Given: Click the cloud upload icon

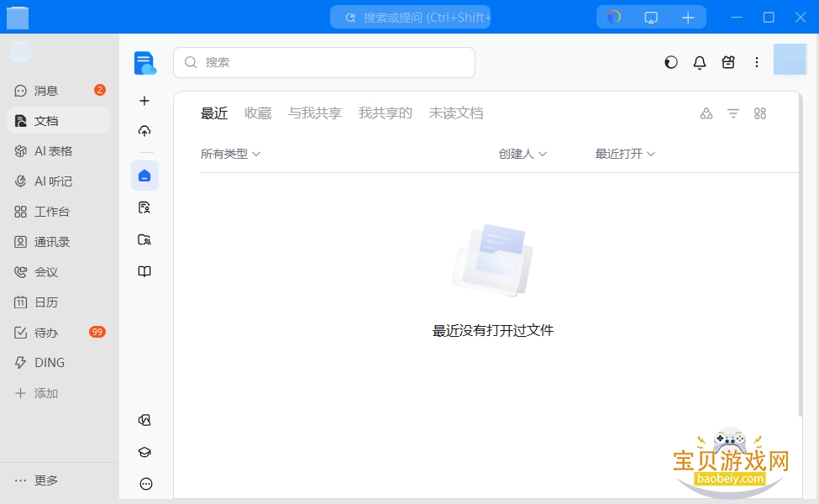Looking at the screenshot, I should pos(144,131).
